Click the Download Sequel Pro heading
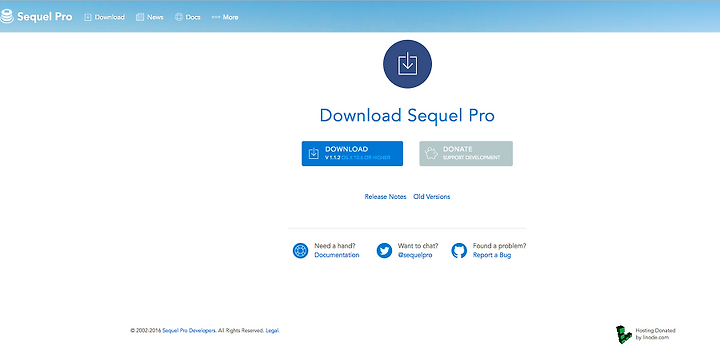Viewport: 720px width, 362px height. [x=407, y=115]
